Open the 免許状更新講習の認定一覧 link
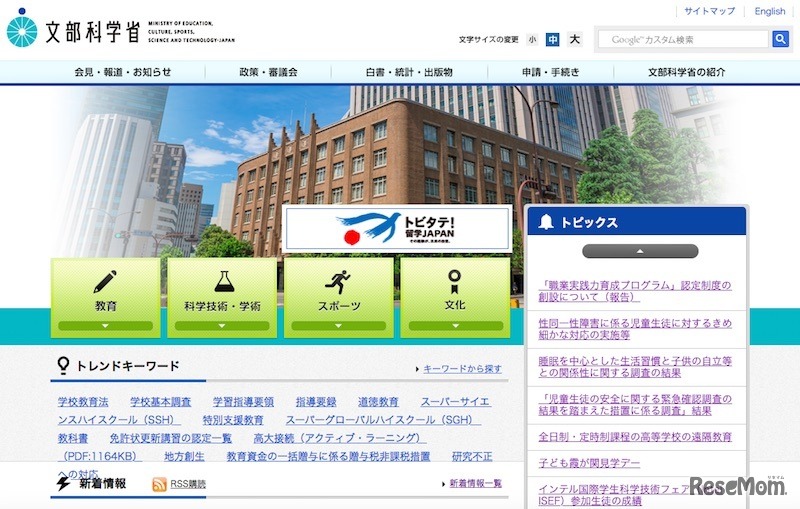 171,438
